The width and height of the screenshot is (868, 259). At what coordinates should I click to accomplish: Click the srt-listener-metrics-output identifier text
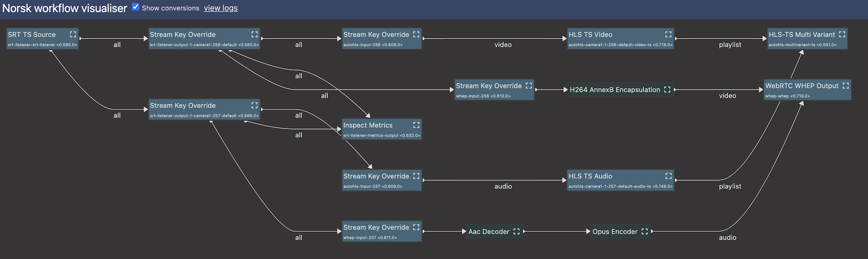[x=382, y=135]
